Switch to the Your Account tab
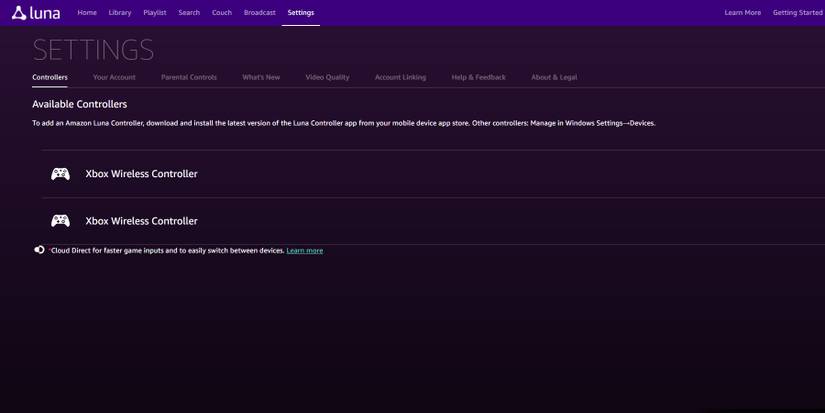The height and width of the screenshot is (413, 825). click(114, 77)
